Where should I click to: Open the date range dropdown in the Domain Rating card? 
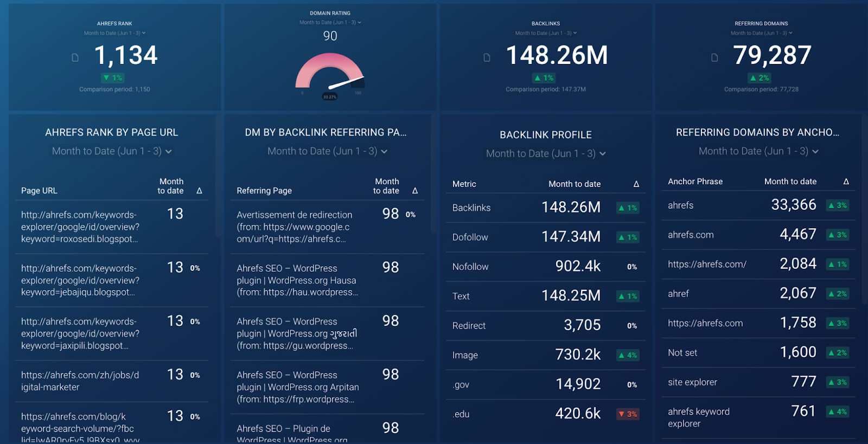click(x=330, y=22)
